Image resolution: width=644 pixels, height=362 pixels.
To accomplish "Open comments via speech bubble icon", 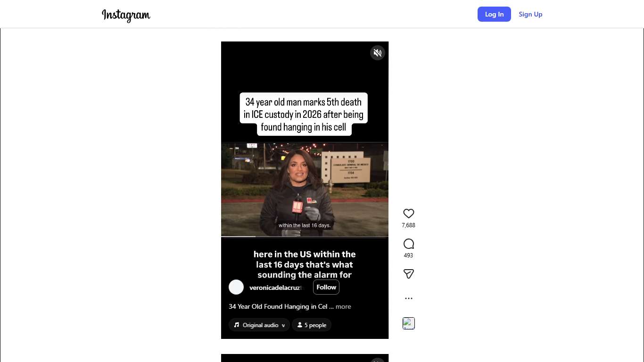I will click(409, 244).
